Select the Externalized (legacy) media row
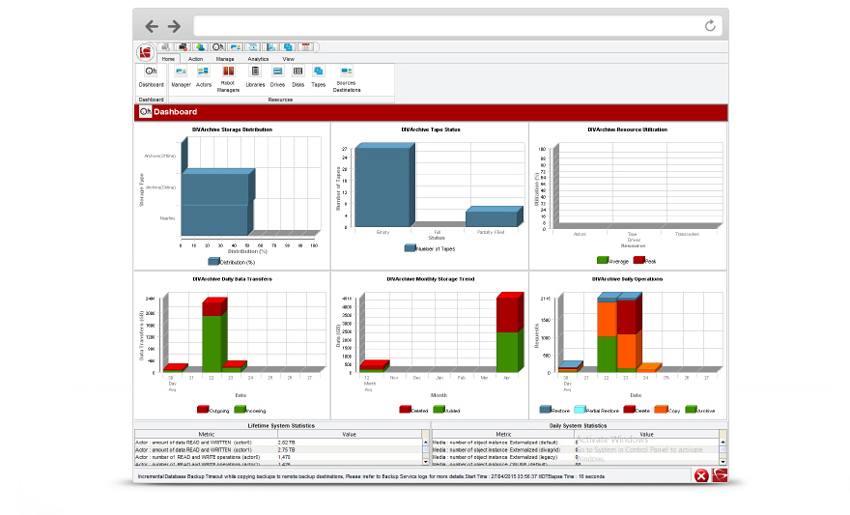 (x=576, y=457)
